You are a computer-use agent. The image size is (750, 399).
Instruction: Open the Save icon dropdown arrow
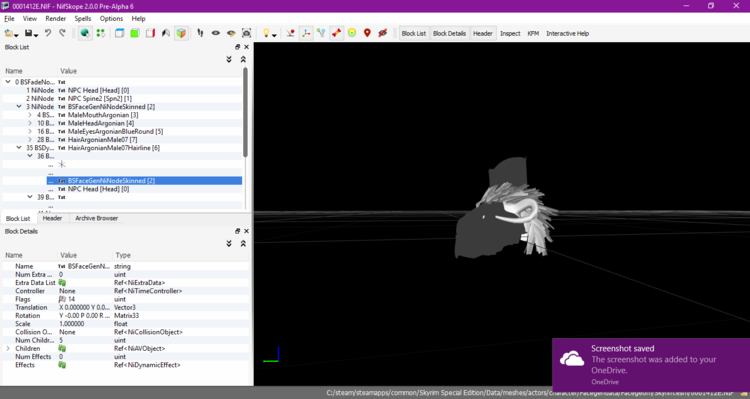pyautogui.click(x=36, y=35)
